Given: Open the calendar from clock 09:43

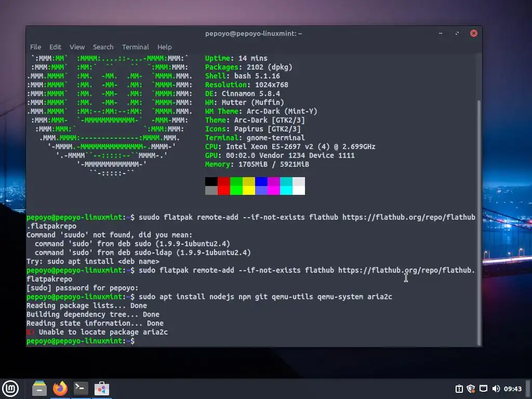Looking at the screenshot, I should pyautogui.click(x=512, y=389).
